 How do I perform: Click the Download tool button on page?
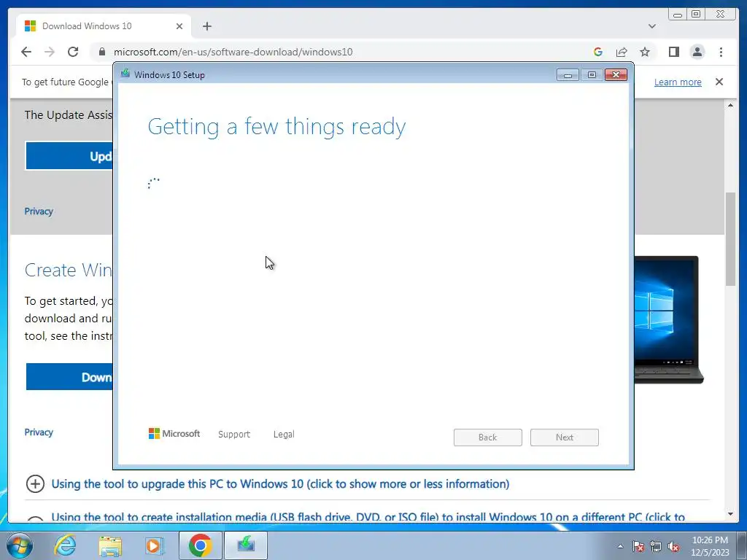(x=69, y=377)
